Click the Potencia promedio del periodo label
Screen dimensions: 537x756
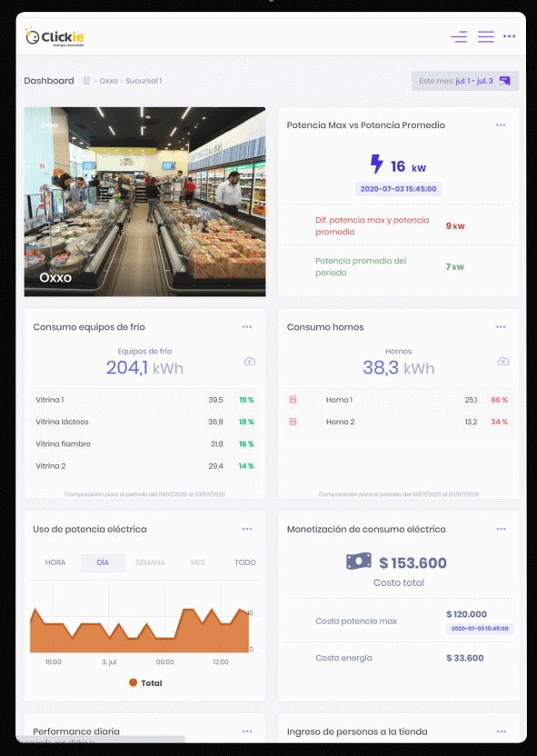pos(361,266)
